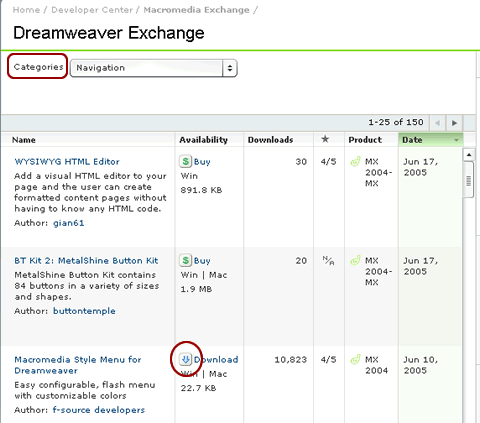The width and height of the screenshot is (480, 423).
Task: Click the star rating column header
Action: pos(325,139)
